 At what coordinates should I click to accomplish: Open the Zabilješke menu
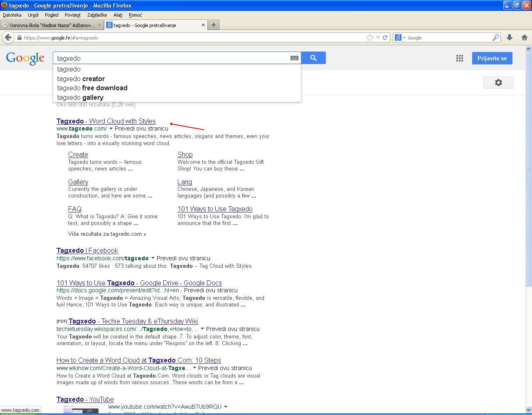[x=97, y=15]
